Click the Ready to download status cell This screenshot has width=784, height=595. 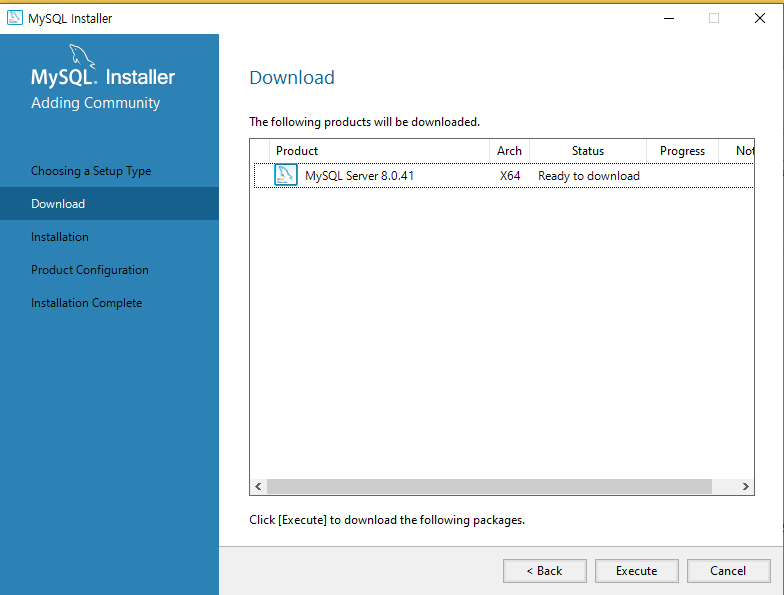pyautogui.click(x=588, y=176)
